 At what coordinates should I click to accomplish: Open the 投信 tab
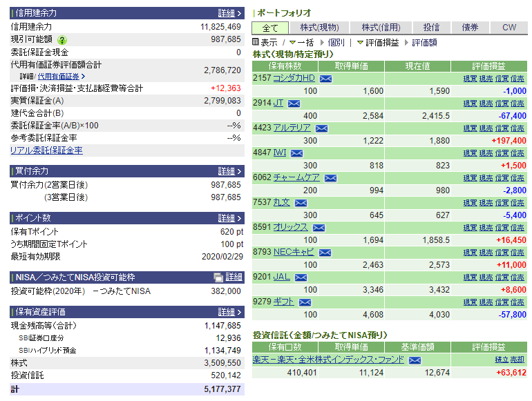pos(432,28)
